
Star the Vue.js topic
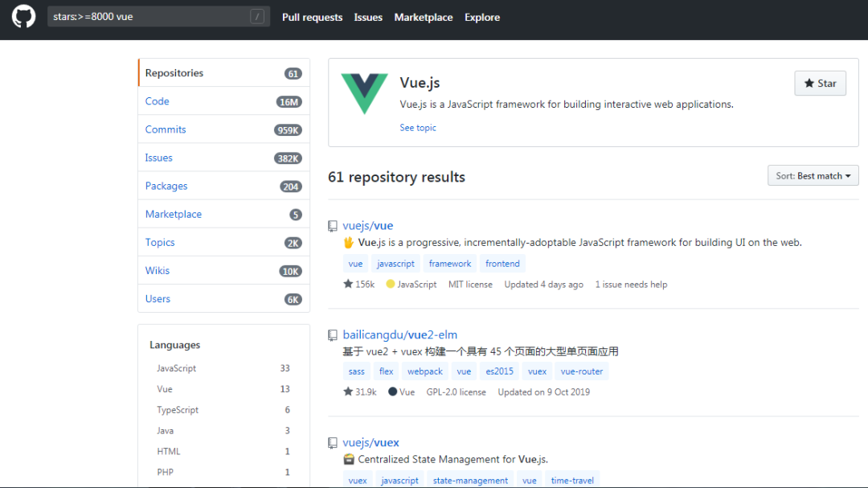pyautogui.click(x=820, y=84)
